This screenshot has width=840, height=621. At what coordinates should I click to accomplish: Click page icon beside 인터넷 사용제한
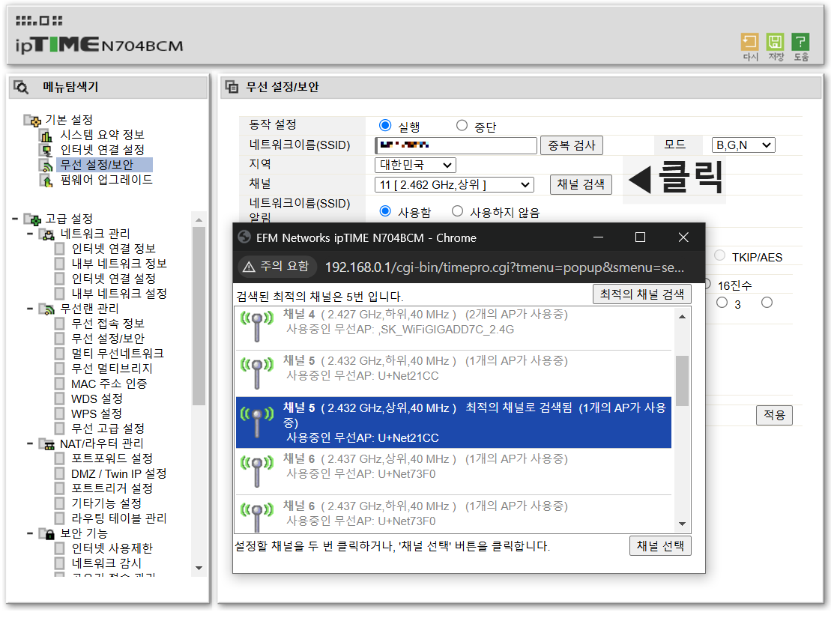(61, 548)
